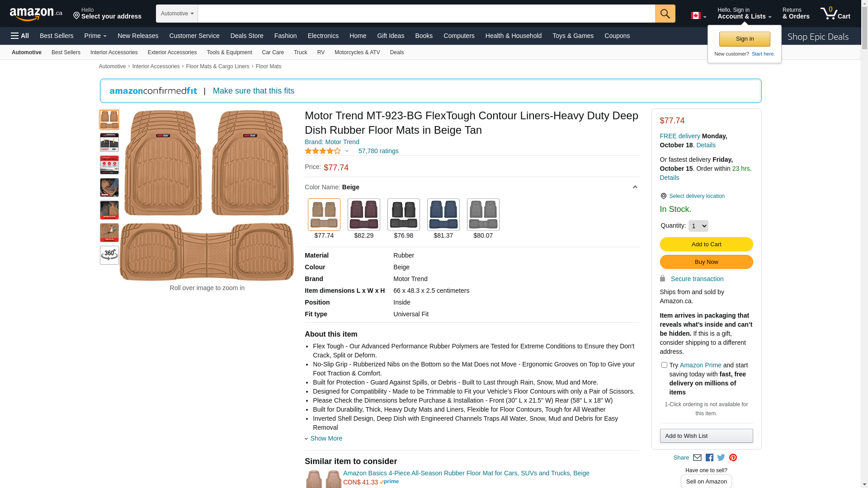The width and height of the screenshot is (868, 488).
Task: Open the Quantity dropdown
Action: click(x=698, y=226)
